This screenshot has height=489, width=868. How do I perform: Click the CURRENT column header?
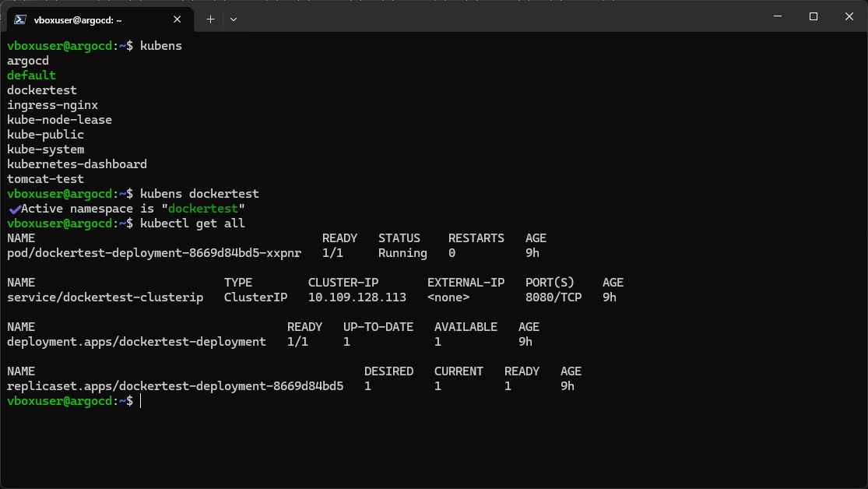[x=459, y=371]
